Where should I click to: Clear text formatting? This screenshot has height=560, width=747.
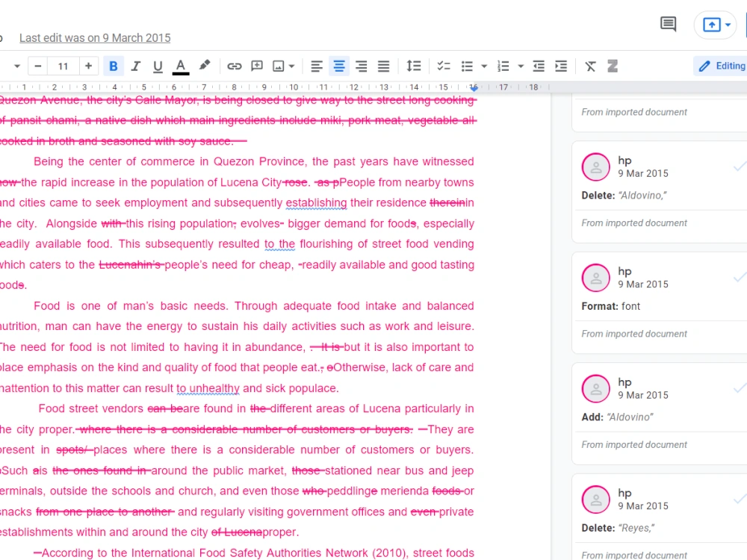click(x=590, y=66)
